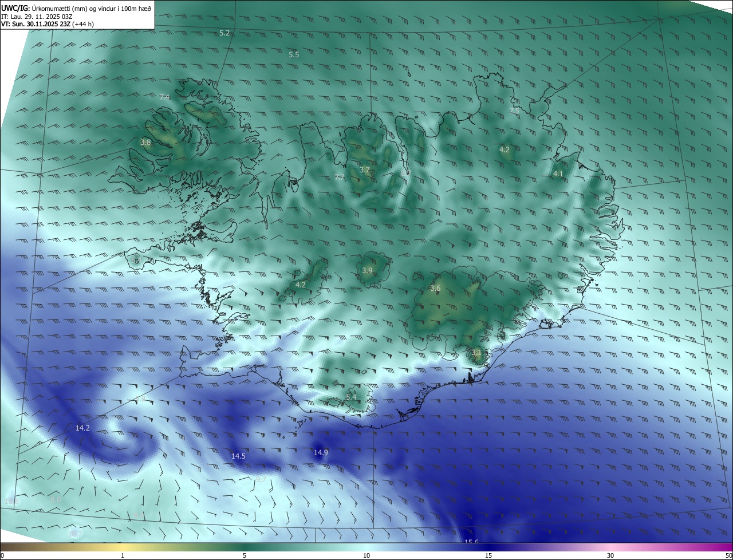Click the 14.2 value label

click(x=82, y=428)
